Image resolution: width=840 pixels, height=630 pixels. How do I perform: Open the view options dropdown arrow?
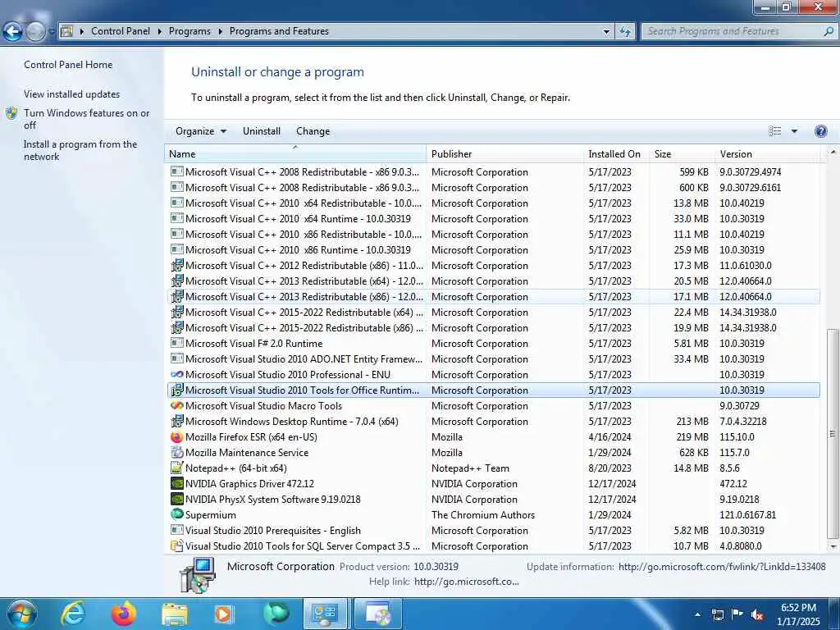[794, 131]
